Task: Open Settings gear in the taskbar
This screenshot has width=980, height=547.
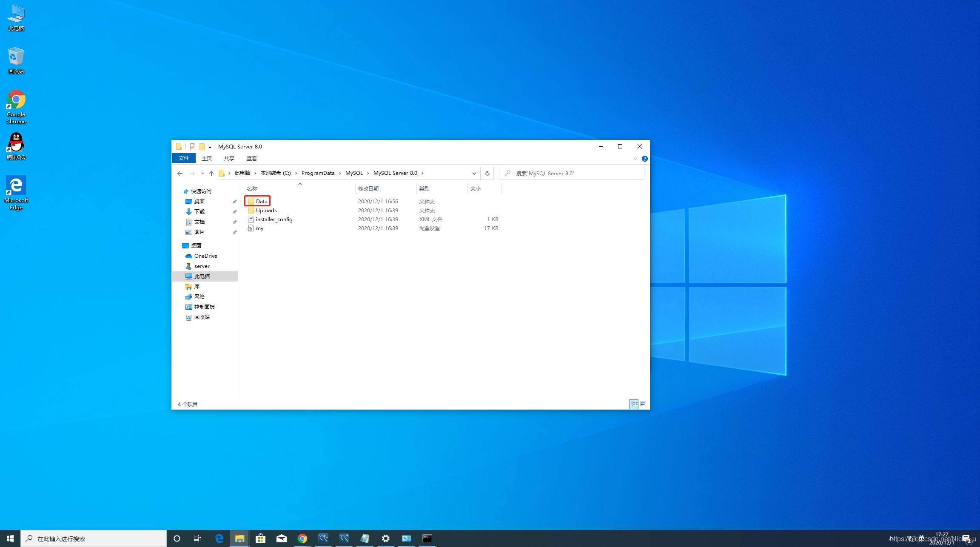Action: [385, 538]
